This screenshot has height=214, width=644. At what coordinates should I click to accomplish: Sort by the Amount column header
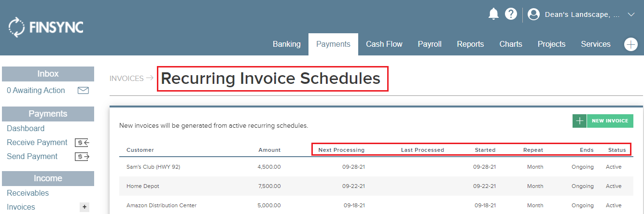(269, 150)
